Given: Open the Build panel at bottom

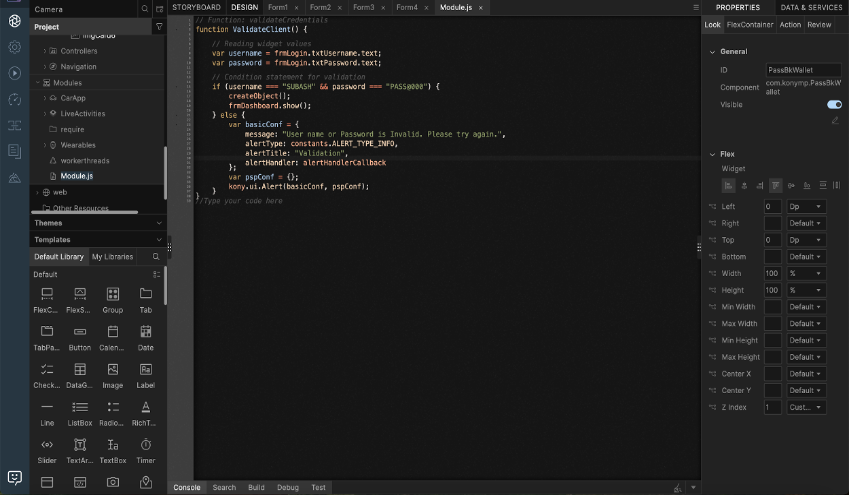Looking at the screenshot, I should point(256,487).
